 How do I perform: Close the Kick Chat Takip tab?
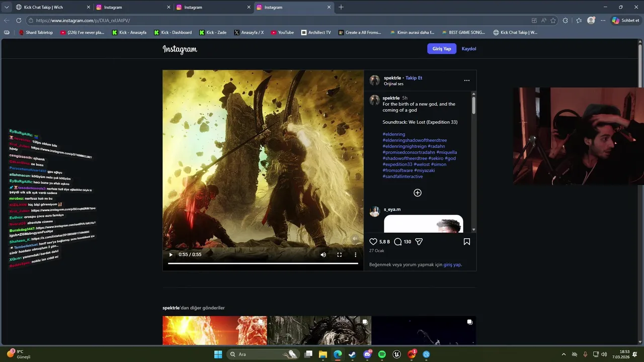point(89,7)
